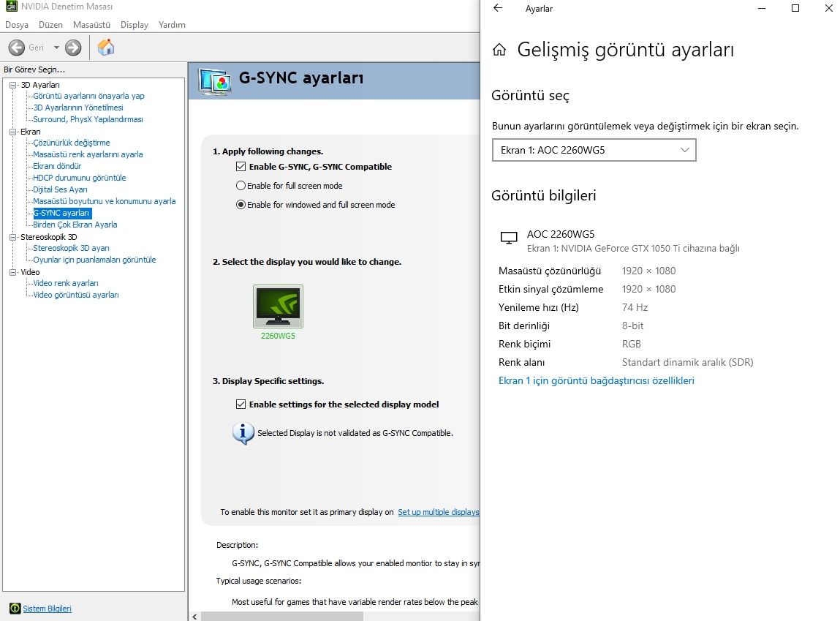Open Surround, PhysX Yapılandırması
The height and width of the screenshot is (621, 840).
coord(88,119)
